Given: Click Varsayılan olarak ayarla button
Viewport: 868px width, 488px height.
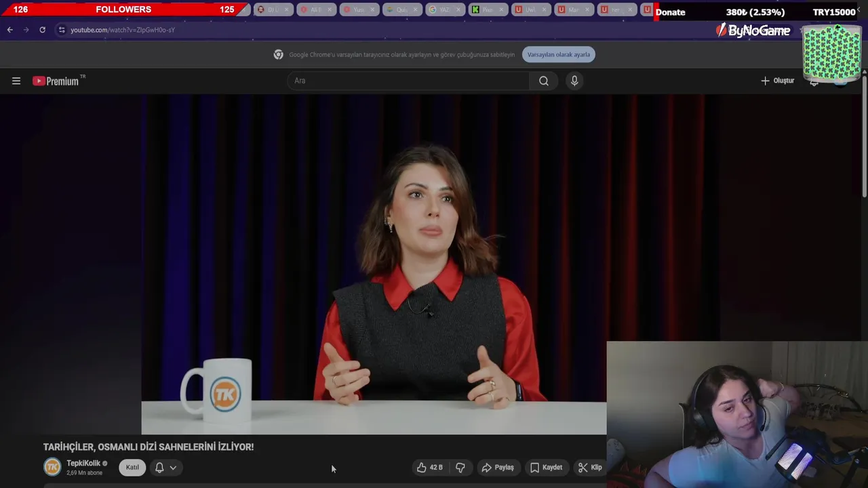Looking at the screenshot, I should point(559,54).
